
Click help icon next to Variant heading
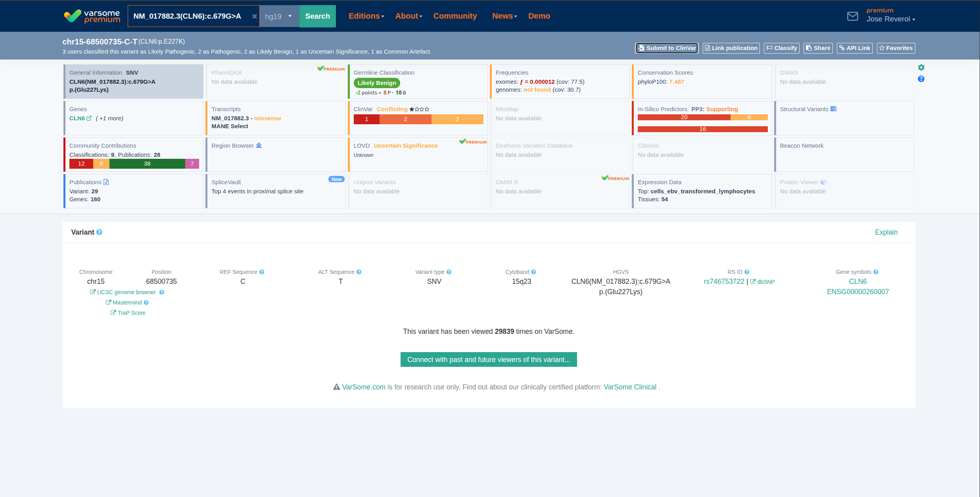point(99,232)
